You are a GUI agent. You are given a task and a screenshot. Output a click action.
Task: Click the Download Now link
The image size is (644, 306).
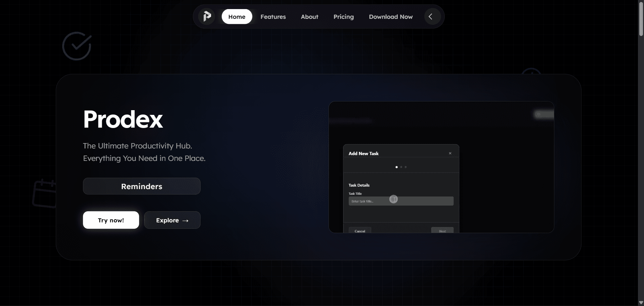pyautogui.click(x=391, y=16)
